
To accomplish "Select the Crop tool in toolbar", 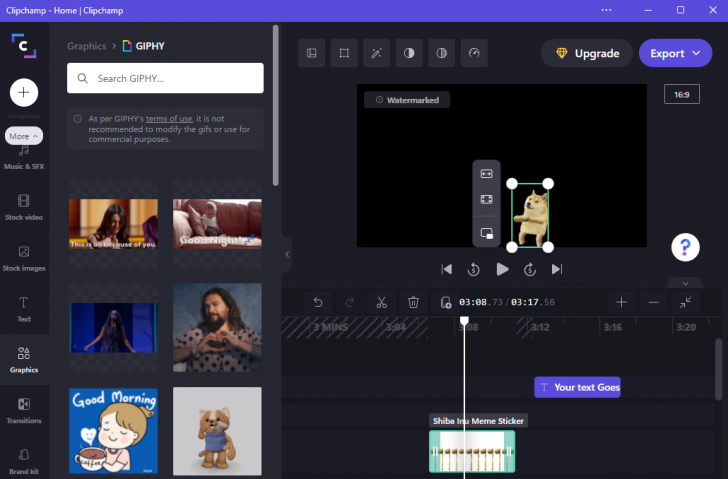I will tap(344, 53).
